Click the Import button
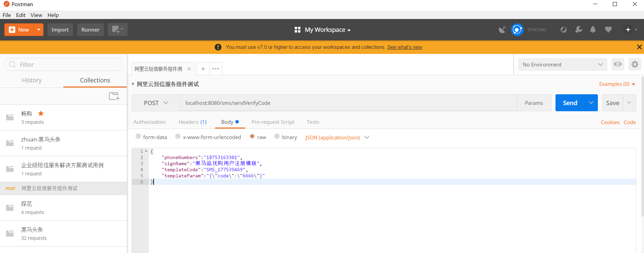644x253 pixels. pos(60,30)
